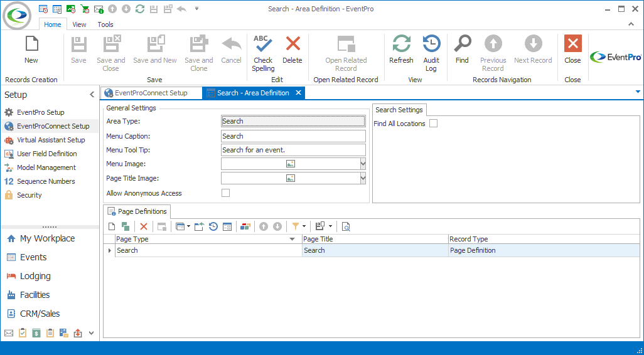Image resolution: width=644 pixels, height=355 pixels.
Task: Click the colored tiles icon in grid toolbar
Action: click(245, 226)
